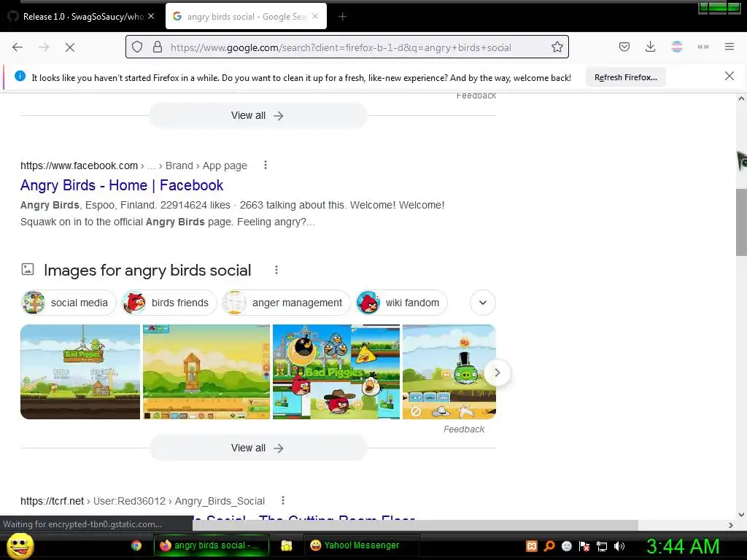Click horizontal scrollbar right arrow

[x=731, y=525]
